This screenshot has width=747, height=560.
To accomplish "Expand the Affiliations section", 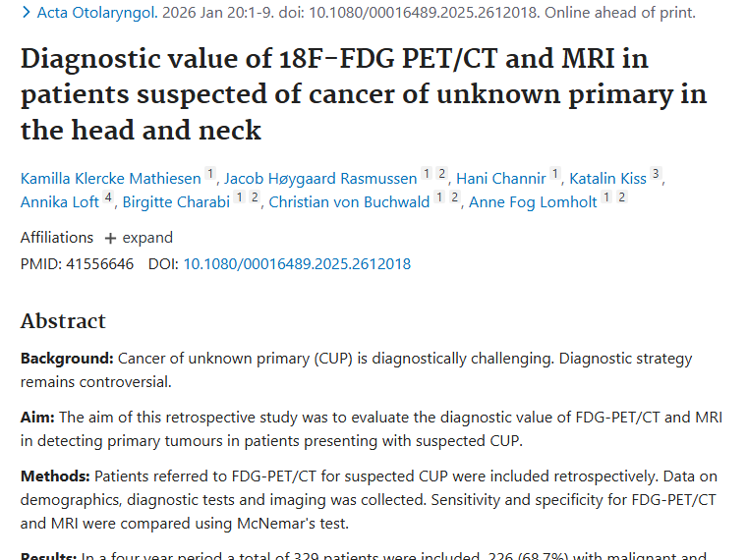I will [139, 238].
